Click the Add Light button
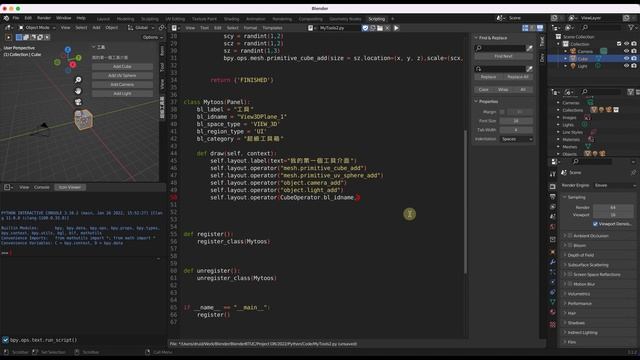Viewport: 640px width, 360px height. tap(122, 93)
